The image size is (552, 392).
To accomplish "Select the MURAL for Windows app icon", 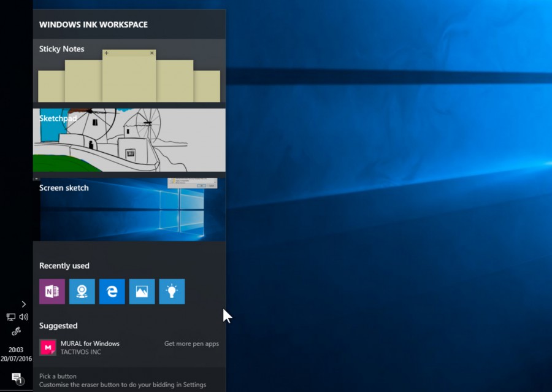I will tap(48, 347).
